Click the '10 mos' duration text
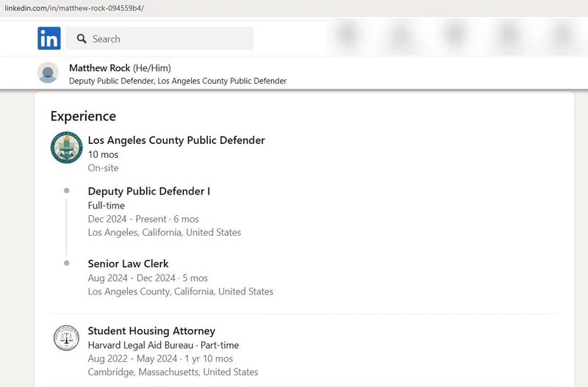The width and height of the screenshot is (588, 387). coord(103,154)
